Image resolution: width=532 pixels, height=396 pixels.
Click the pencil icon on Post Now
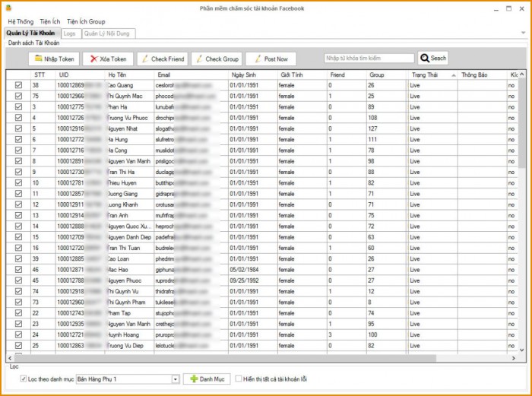[258, 59]
